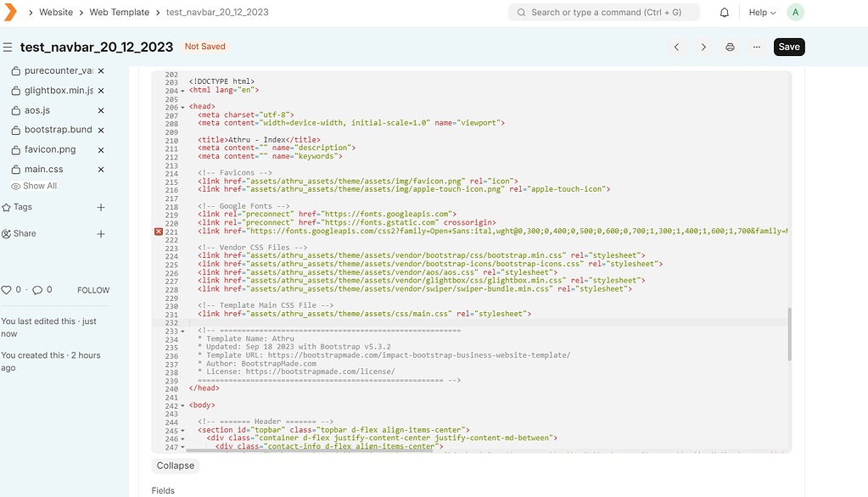Click the Collapse button below the code editor
This screenshot has height=497, width=868.
(175, 465)
